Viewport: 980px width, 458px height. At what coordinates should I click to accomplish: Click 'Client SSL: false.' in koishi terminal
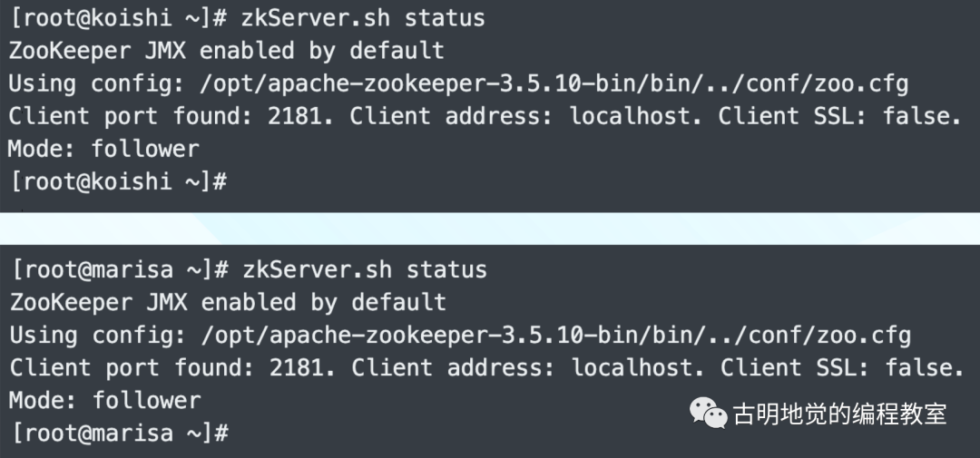tap(839, 115)
